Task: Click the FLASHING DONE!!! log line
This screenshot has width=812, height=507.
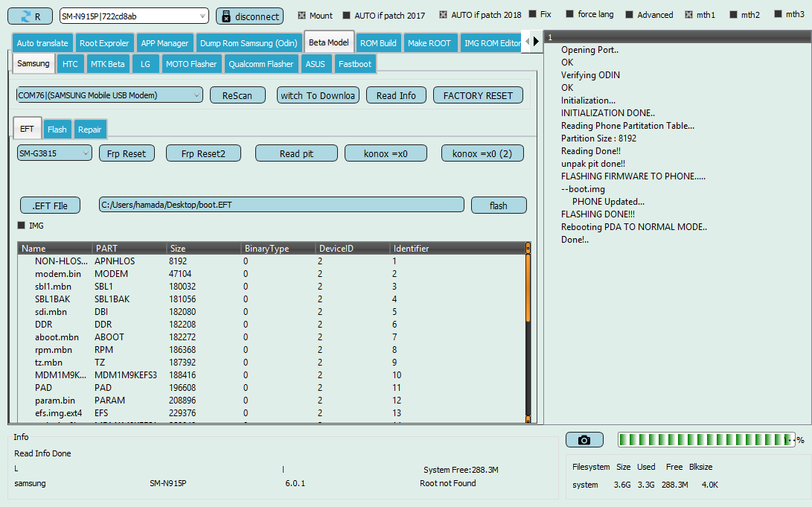Action: coord(598,214)
